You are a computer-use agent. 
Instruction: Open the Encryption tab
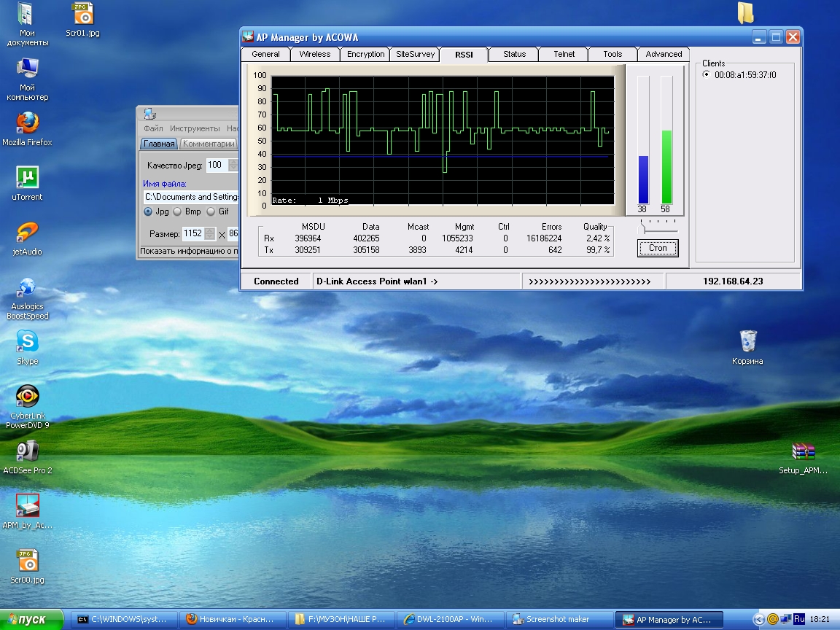tap(365, 54)
